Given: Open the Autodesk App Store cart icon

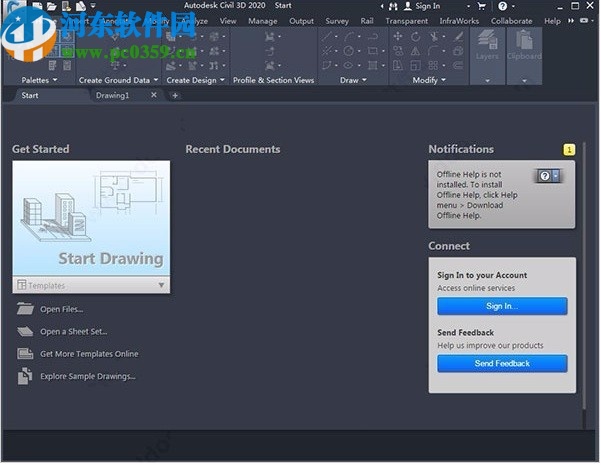Looking at the screenshot, I should coord(482,6).
